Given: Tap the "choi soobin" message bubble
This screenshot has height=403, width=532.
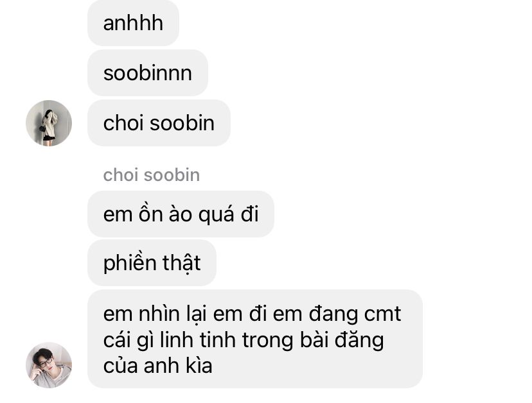Looking at the screenshot, I should pos(159,123).
